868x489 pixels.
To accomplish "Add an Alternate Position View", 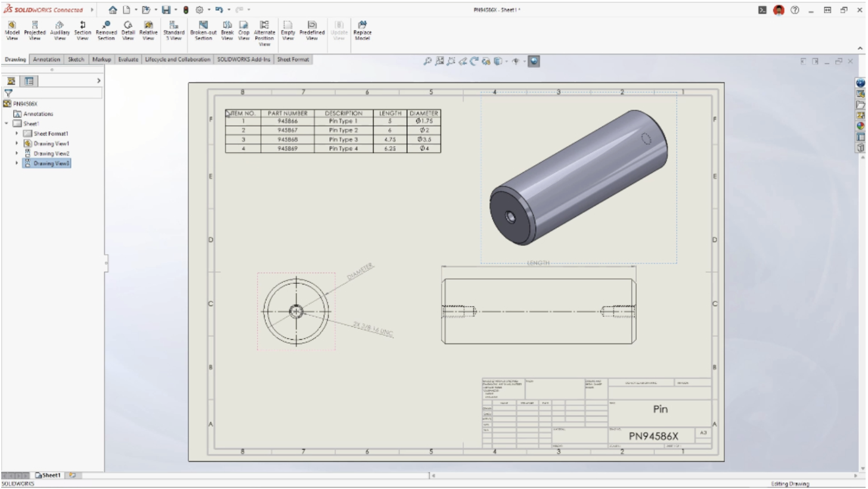I will point(263,33).
